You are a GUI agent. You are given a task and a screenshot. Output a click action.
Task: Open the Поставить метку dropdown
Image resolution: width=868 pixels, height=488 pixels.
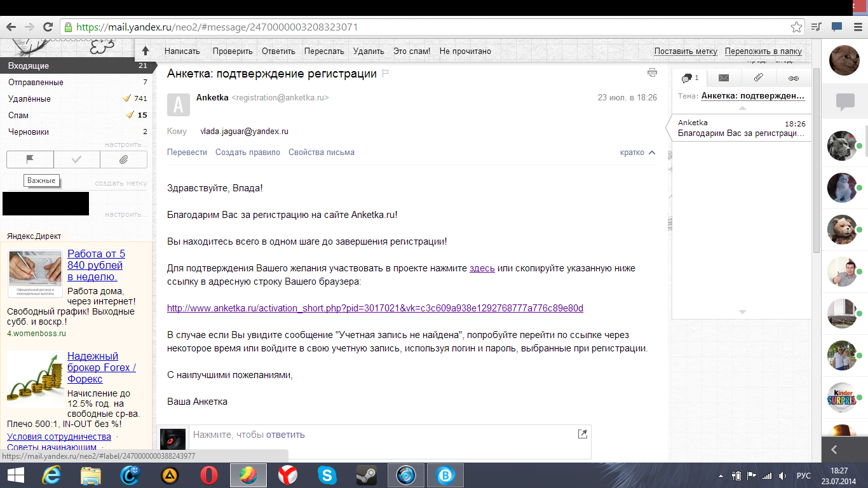click(x=686, y=51)
